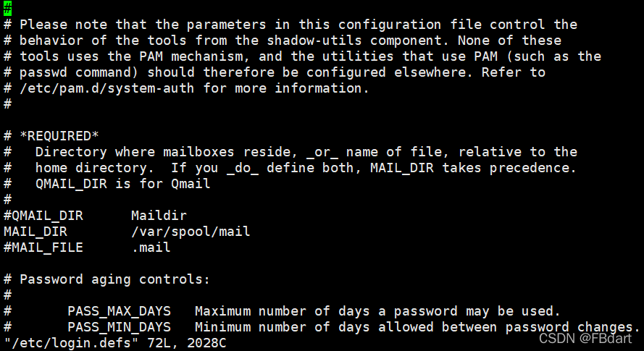This screenshot has width=644, height=351.
Task: Click the 72L, 2028C status text
Action: tap(187, 343)
